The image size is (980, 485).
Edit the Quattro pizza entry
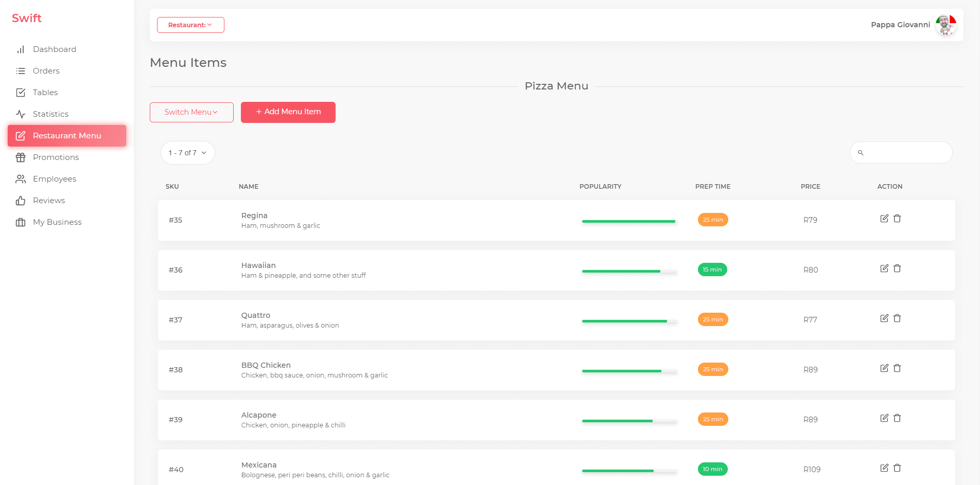[x=884, y=318]
